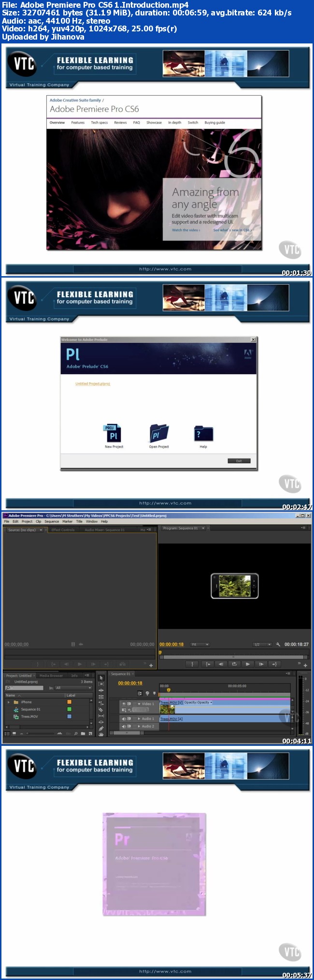Open the 1/2 playback resolution dropdown
This screenshot has width=314, height=980.
(x=262, y=644)
